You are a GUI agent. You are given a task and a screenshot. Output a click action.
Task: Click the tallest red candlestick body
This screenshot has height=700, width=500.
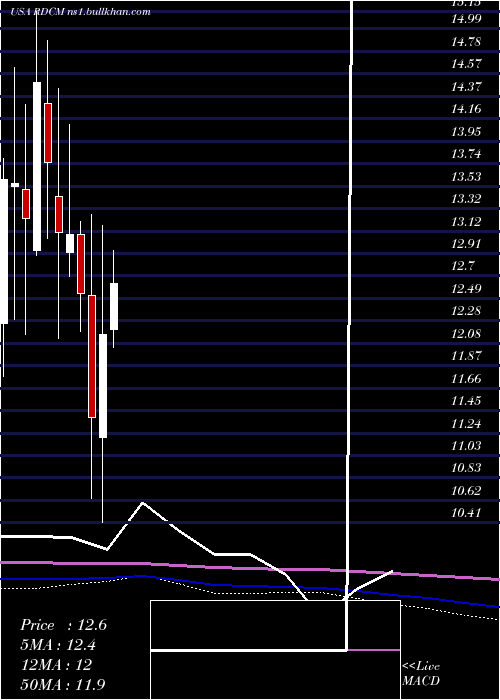[x=92, y=356]
